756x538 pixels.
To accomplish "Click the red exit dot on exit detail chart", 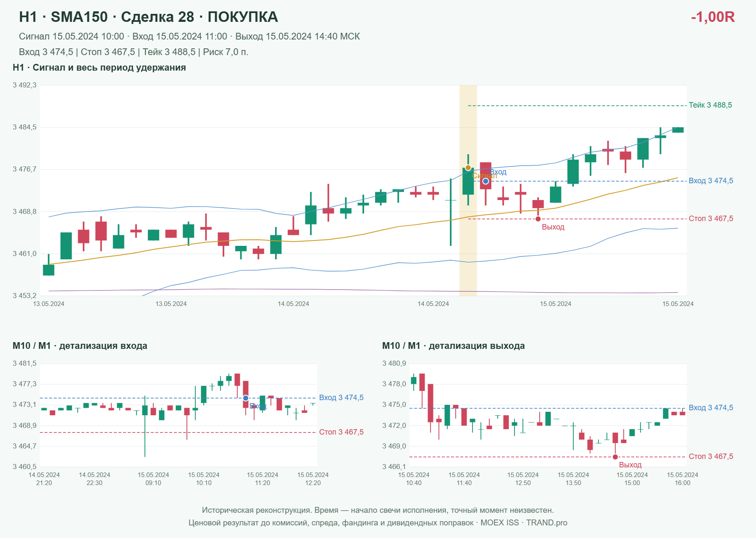I will [615, 457].
